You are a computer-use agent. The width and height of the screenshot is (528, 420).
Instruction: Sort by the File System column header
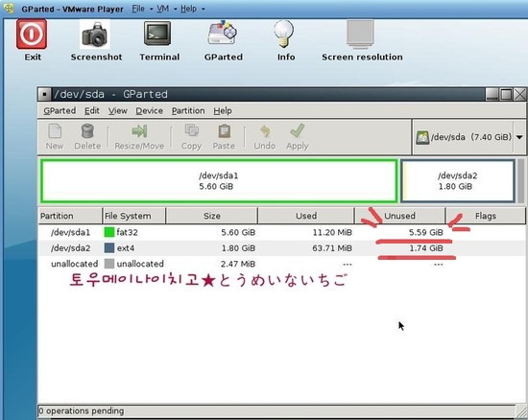pos(133,216)
